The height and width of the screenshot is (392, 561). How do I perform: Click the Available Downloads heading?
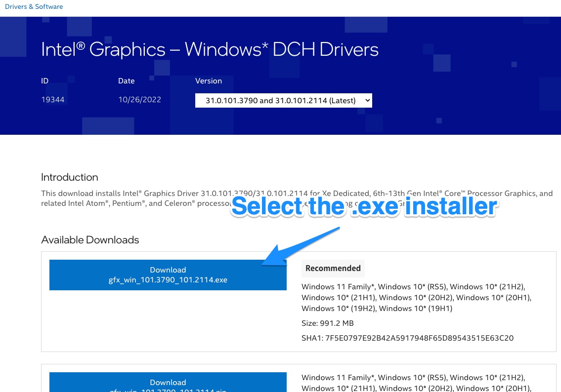90,240
